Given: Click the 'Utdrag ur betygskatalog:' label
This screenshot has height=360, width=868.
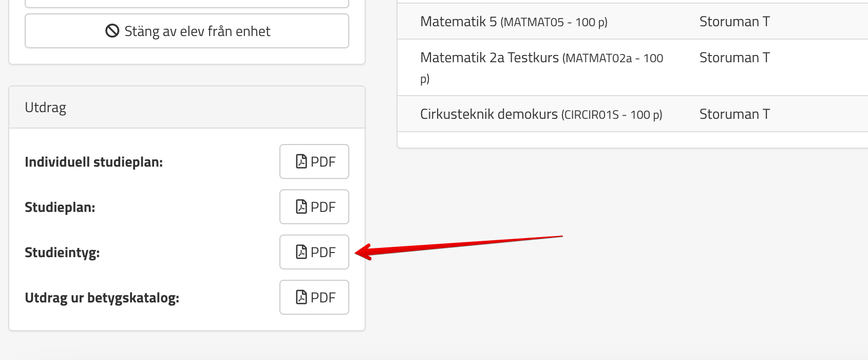Looking at the screenshot, I should pyautogui.click(x=102, y=298).
